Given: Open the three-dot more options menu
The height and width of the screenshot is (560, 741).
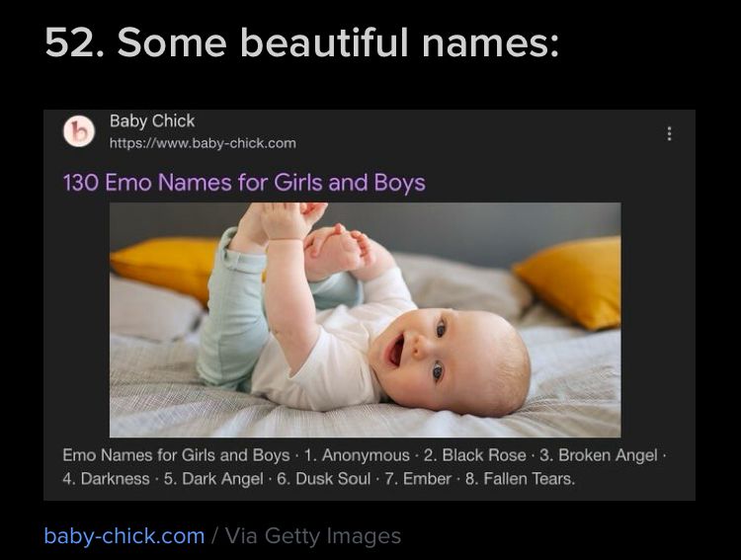Looking at the screenshot, I should pyautogui.click(x=669, y=133).
